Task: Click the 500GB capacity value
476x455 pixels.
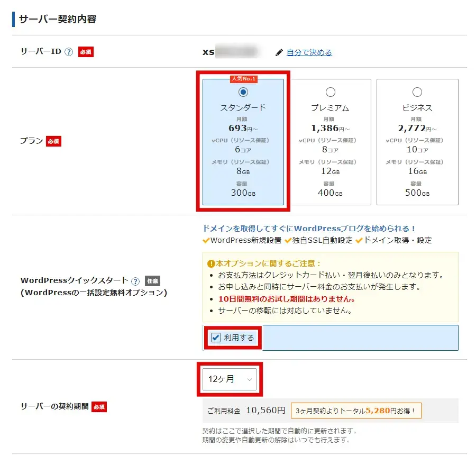Action: [417, 193]
